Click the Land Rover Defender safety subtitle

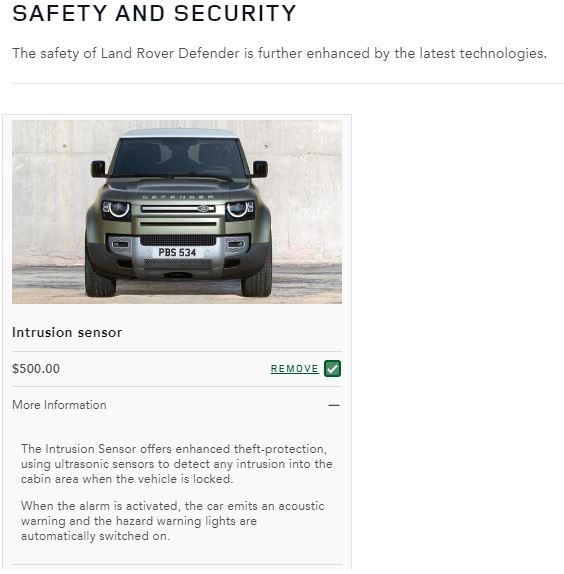279,53
